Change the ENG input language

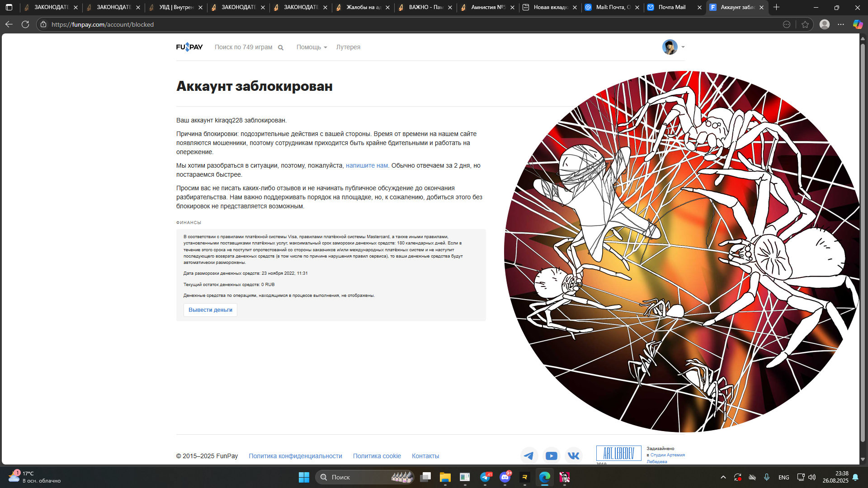pyautogui.click(x=784, y=477)
